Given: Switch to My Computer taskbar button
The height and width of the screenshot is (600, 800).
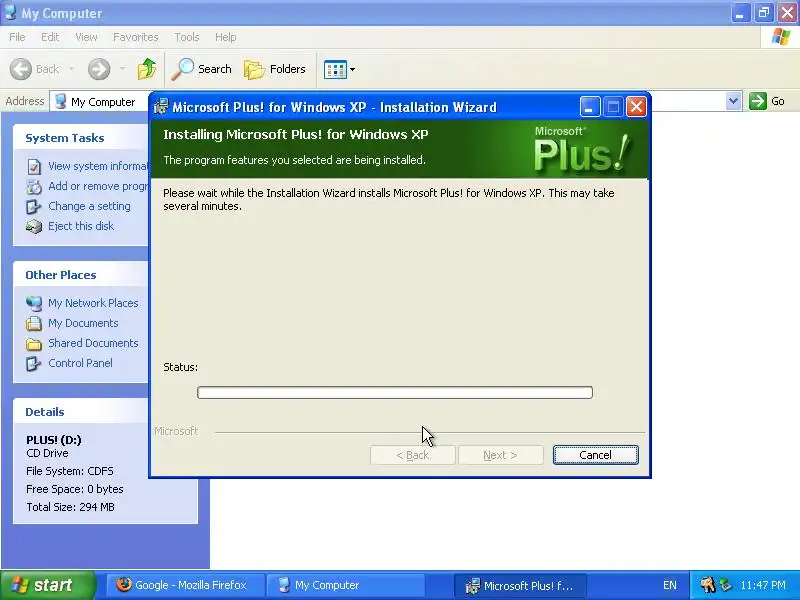Looking at the screenshot, I should click(x=346, y=585).
